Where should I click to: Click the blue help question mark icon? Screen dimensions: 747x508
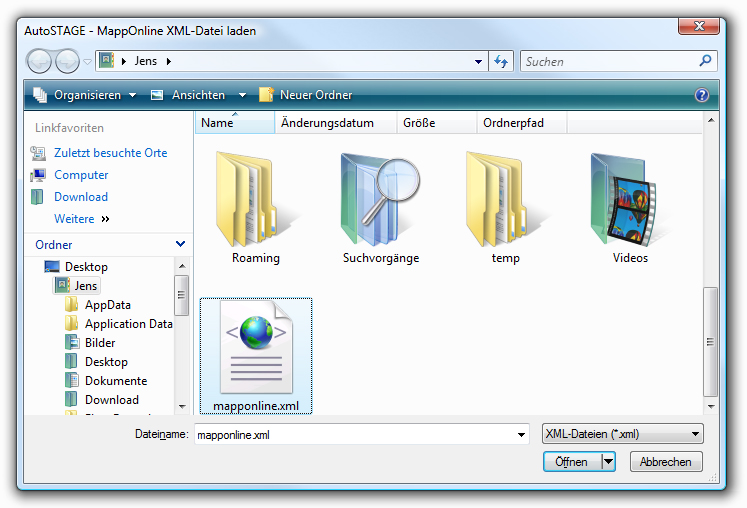702,95
